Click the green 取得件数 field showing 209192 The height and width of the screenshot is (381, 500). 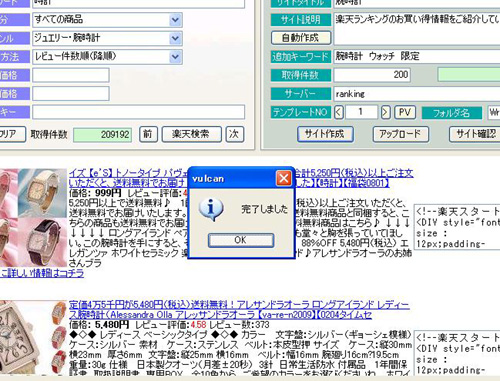click(103, 134)
